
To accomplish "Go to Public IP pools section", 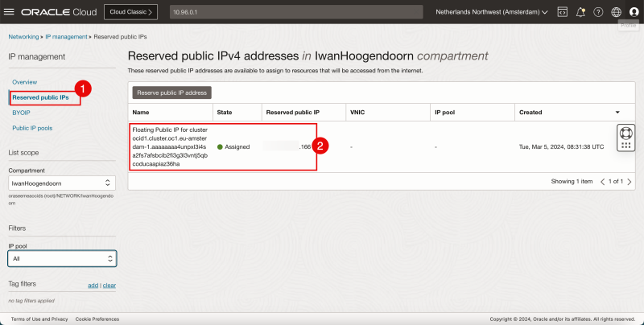I will (x=32, y=128).
